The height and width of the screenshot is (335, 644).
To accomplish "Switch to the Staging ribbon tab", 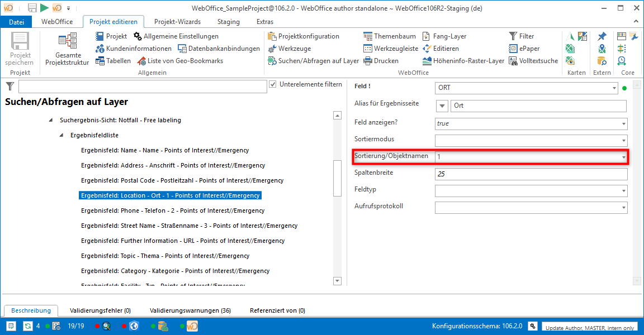I will point(228,21).
